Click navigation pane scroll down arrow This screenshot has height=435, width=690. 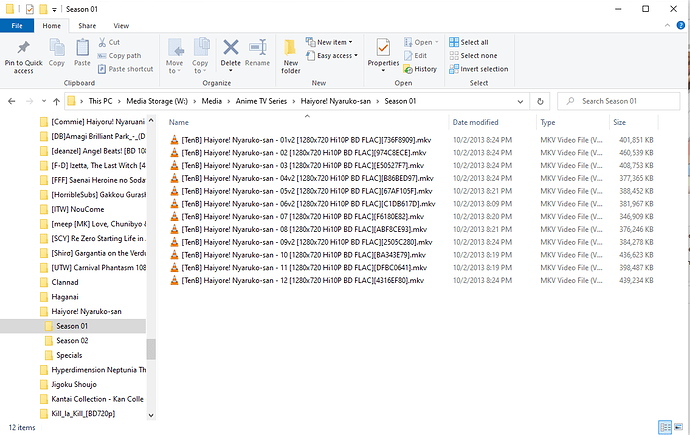click(x=151, y=415)
